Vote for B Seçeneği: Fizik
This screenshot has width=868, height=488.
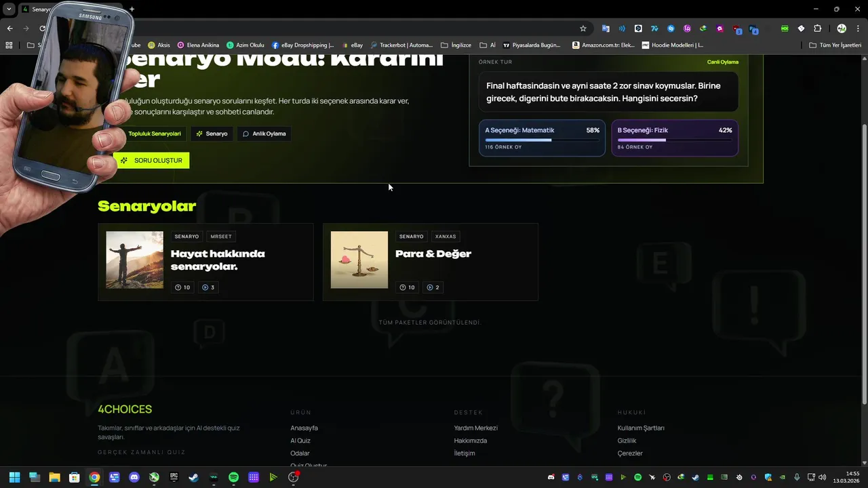click(675, 138)
